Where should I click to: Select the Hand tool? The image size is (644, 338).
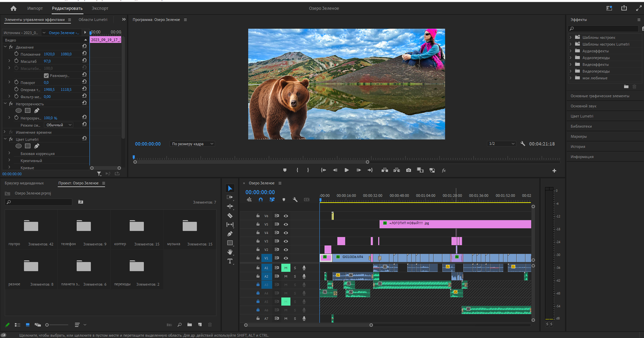(x=230, y=252)
